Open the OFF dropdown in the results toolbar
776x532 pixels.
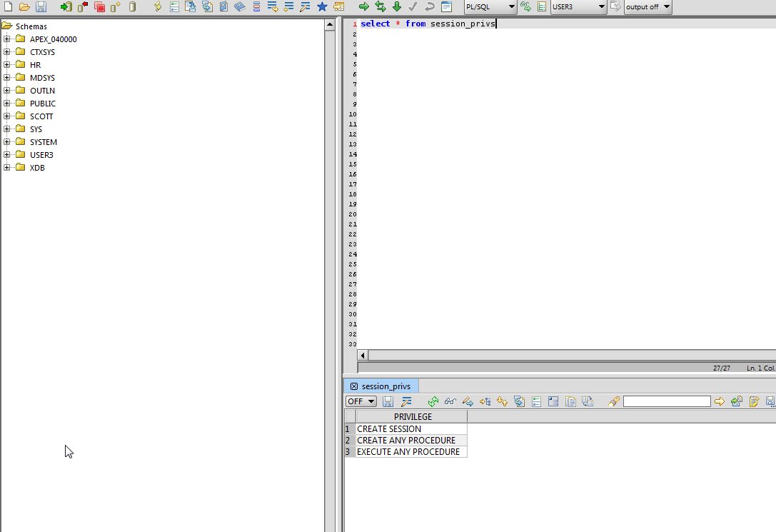point(361,401)
